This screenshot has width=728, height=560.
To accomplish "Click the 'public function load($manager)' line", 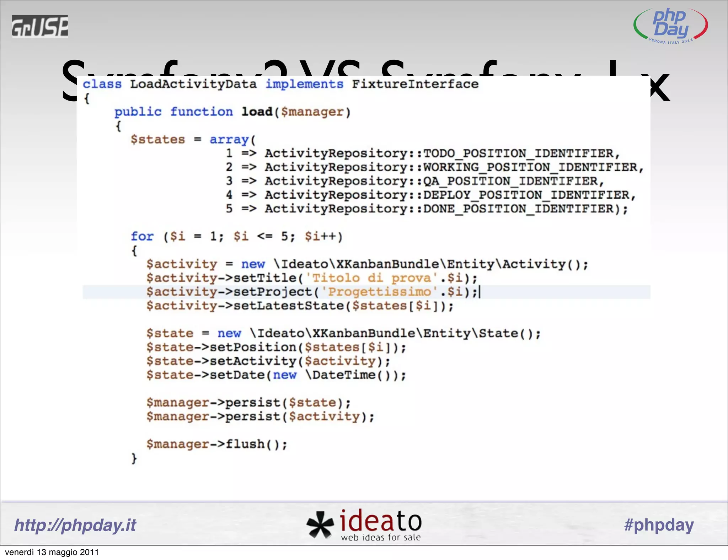I will 232,112.
